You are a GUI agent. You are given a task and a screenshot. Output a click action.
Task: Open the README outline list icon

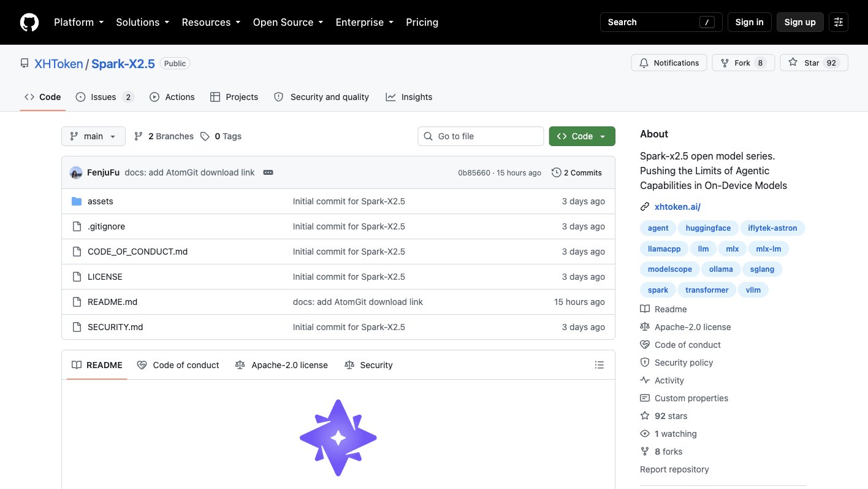pyautogui.click(x=600, y=365)
